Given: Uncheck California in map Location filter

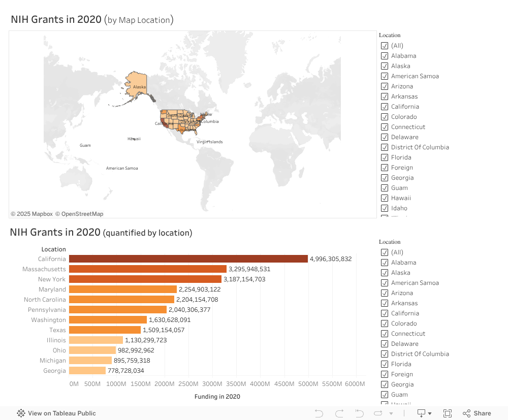Looking at the screenshot, I should tap(385, 107).
